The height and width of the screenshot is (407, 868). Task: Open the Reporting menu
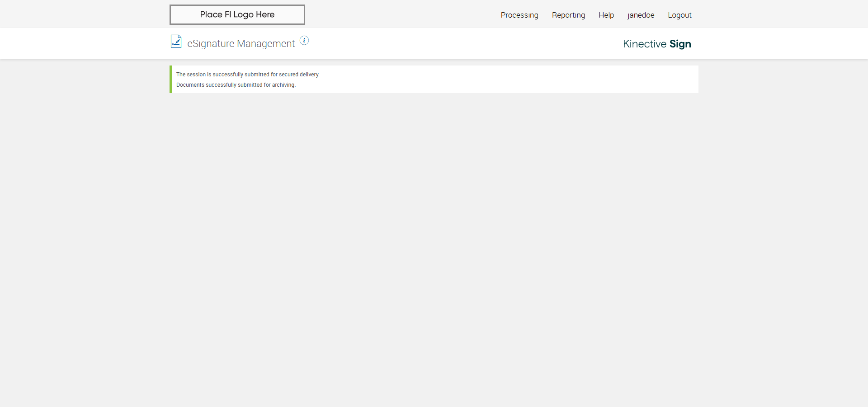click(568, 15)
